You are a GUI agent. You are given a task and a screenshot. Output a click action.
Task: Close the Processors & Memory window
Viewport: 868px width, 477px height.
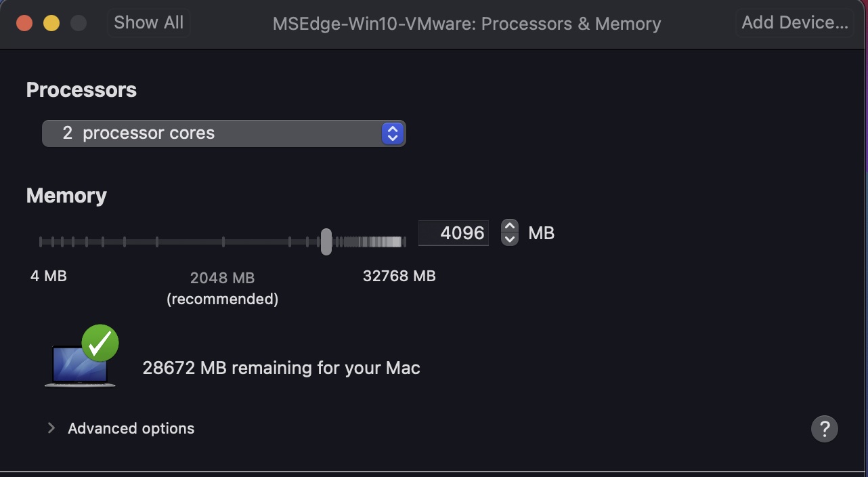pos(24,24)
